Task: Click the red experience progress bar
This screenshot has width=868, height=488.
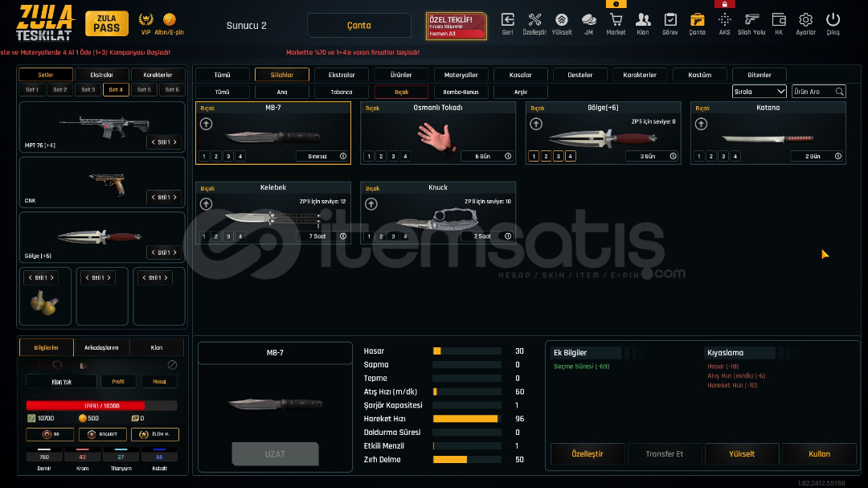Action: pyautogui.click(x=101, y=405)
